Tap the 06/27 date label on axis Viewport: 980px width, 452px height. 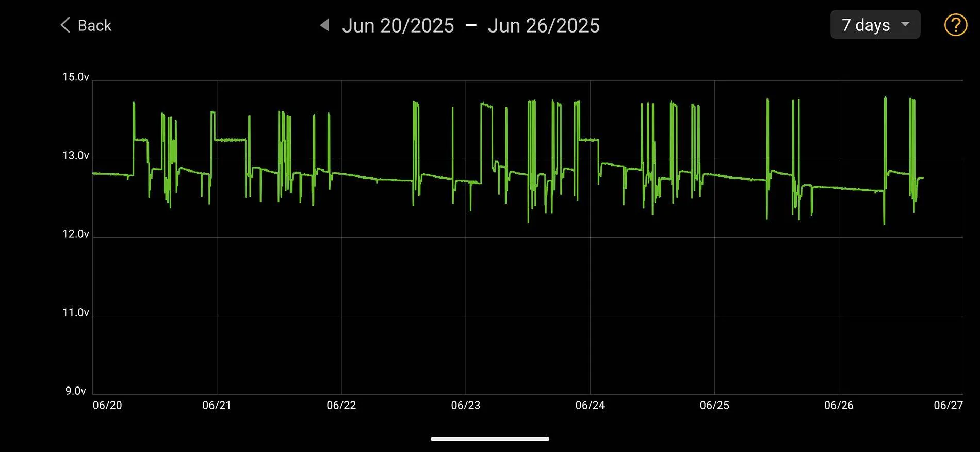948,406
